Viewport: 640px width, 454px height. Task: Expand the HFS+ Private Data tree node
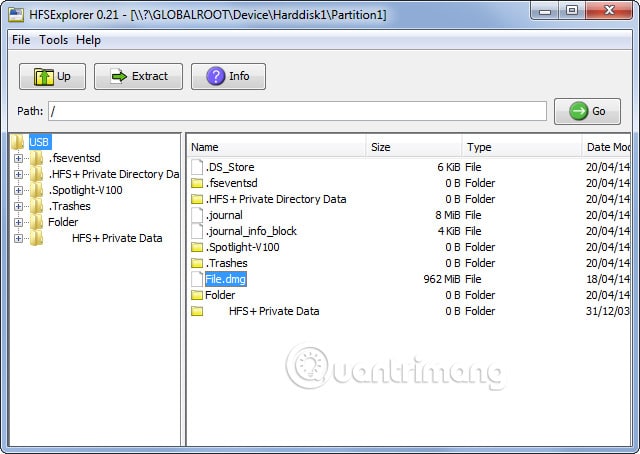(18, 238)
